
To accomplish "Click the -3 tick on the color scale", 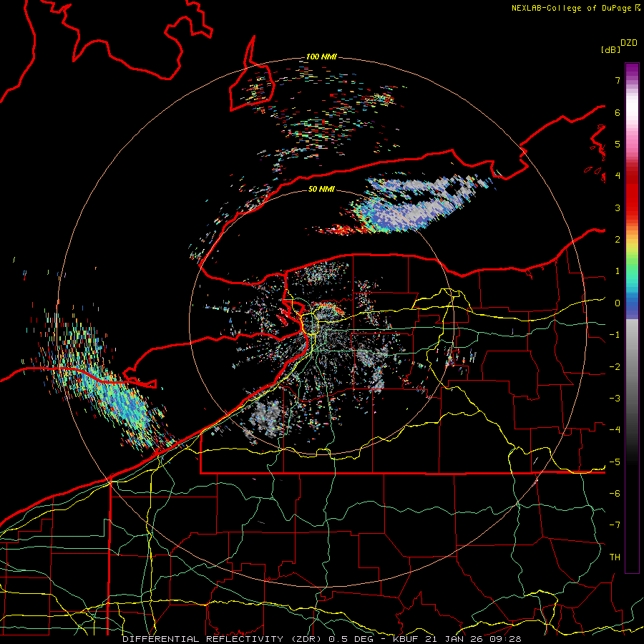I will coord(615,399).
